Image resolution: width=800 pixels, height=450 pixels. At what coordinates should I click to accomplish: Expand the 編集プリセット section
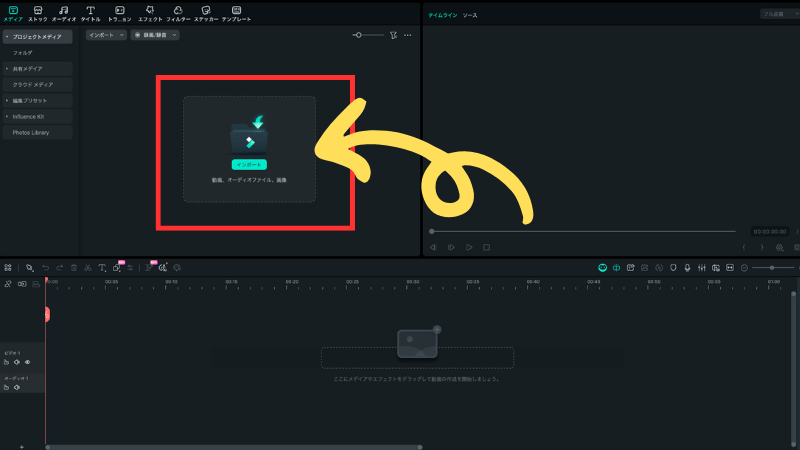pos(7,101)
